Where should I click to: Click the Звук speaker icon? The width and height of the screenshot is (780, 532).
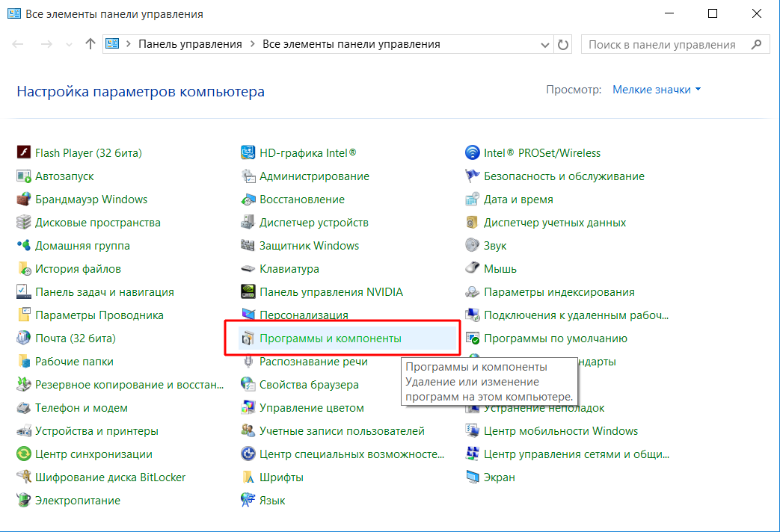click(472, 246)
